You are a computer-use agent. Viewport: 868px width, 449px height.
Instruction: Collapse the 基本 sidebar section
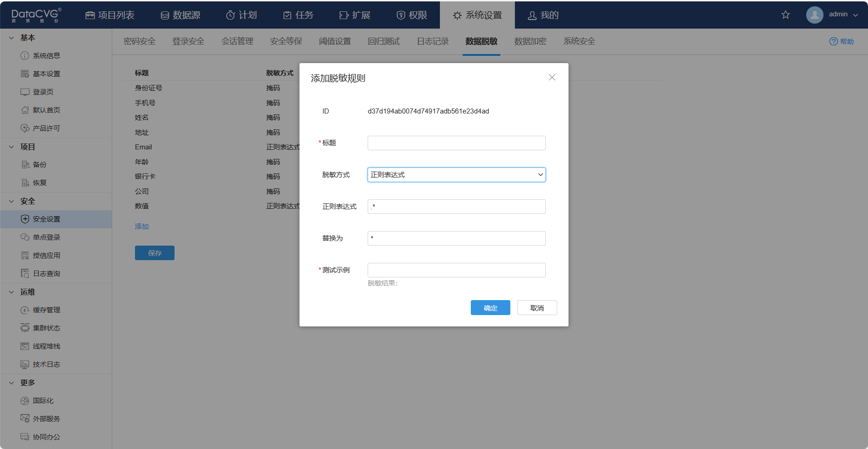[x=11, y=38]
